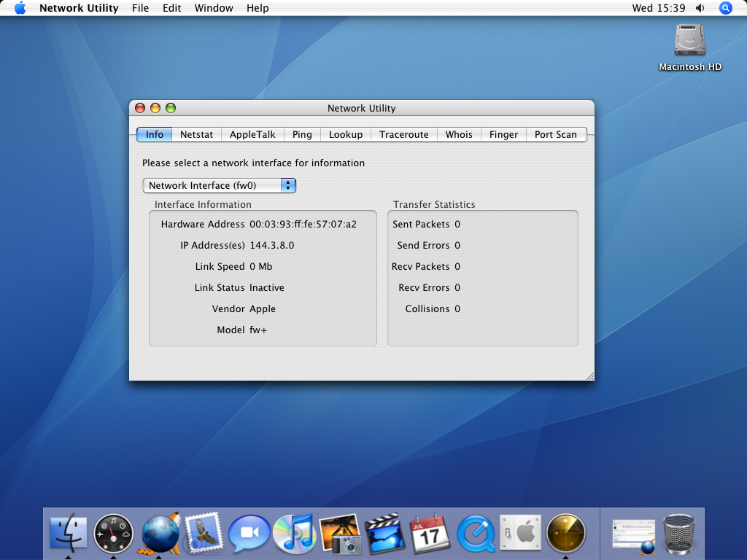Click the volume icon in menu bar
Image resolution: width=747 pixels, height=560 pixels.
click(700, 8)
